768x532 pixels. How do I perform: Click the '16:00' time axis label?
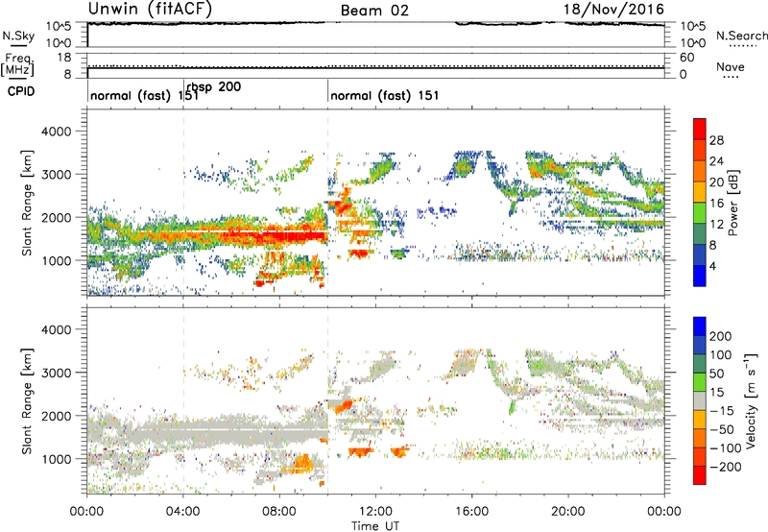point(471,512)
